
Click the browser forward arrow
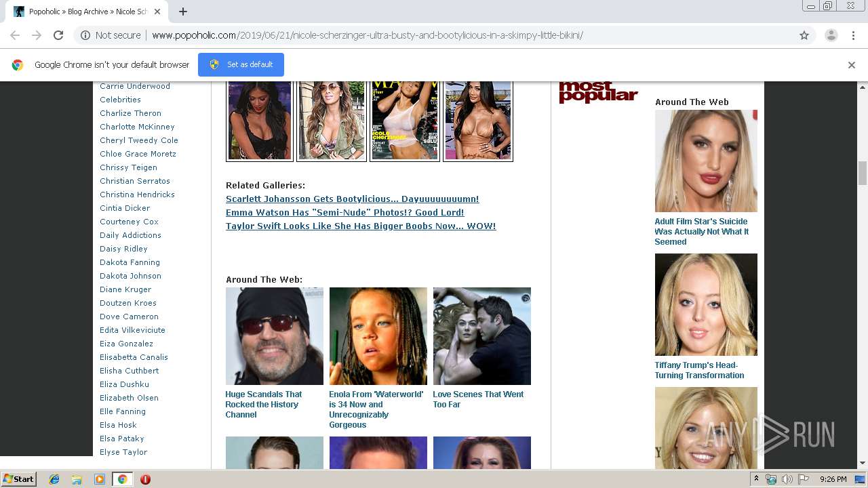37,35
